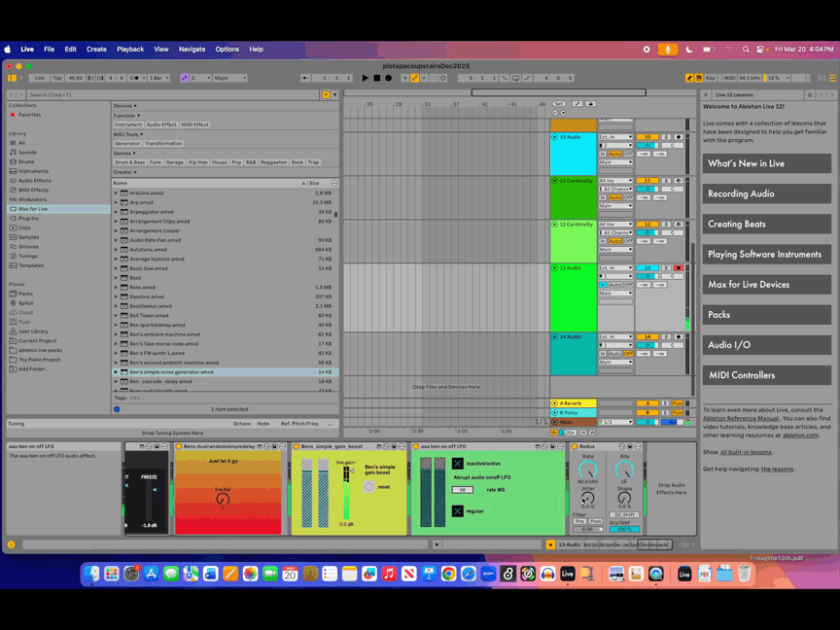Set track 12 monitoring to In
840x630 pixels.
pyautogui.click(x=603, y=242)
